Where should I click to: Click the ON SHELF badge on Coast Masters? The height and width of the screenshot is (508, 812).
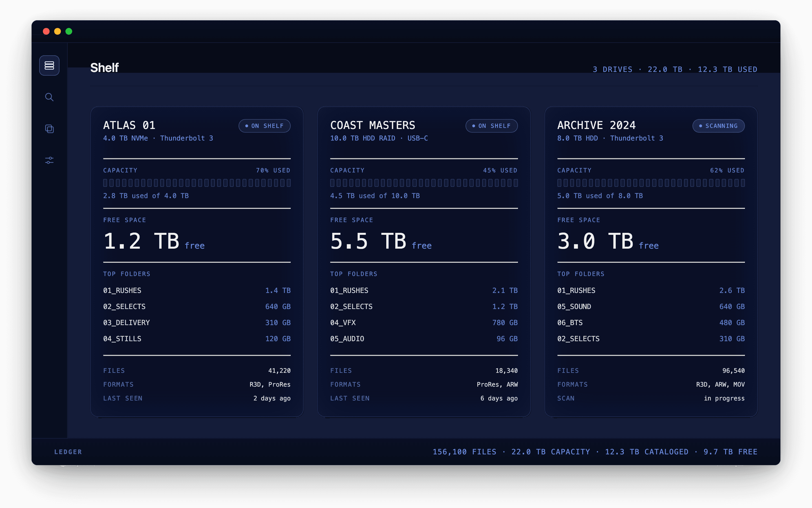491,126
